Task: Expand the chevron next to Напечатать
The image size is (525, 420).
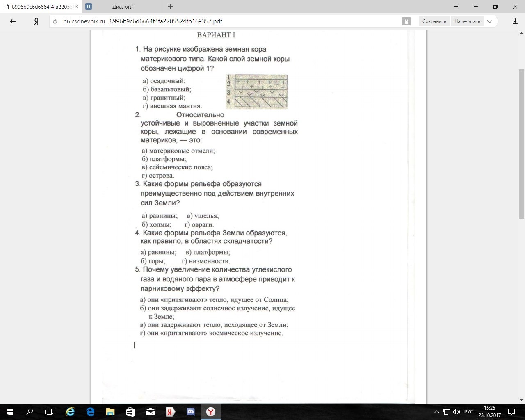Action: 490,21
